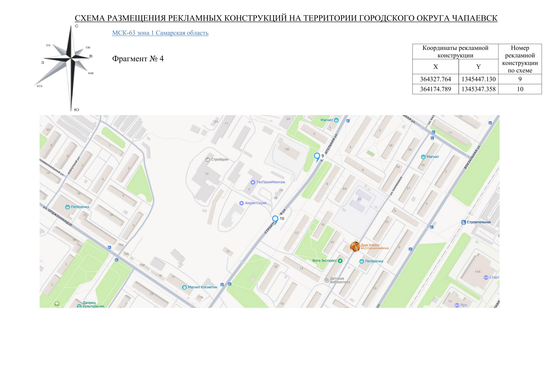The height and width of the screenshot is (392, 555).
Task: Click table cell with Y coordinate 1345347.358
Action: (x=478, y=89)
